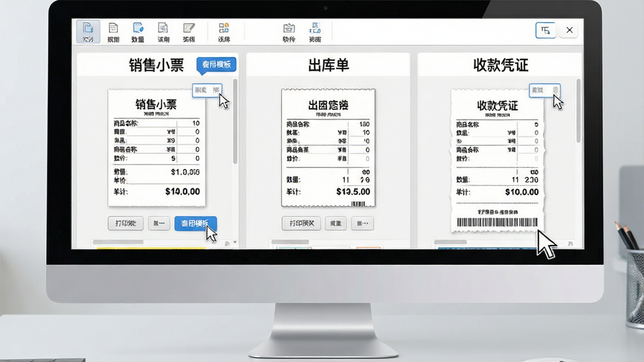Select the 销售小票 receipt preview
The width and height of the screenshot is (644, 362).
point(157,148)
